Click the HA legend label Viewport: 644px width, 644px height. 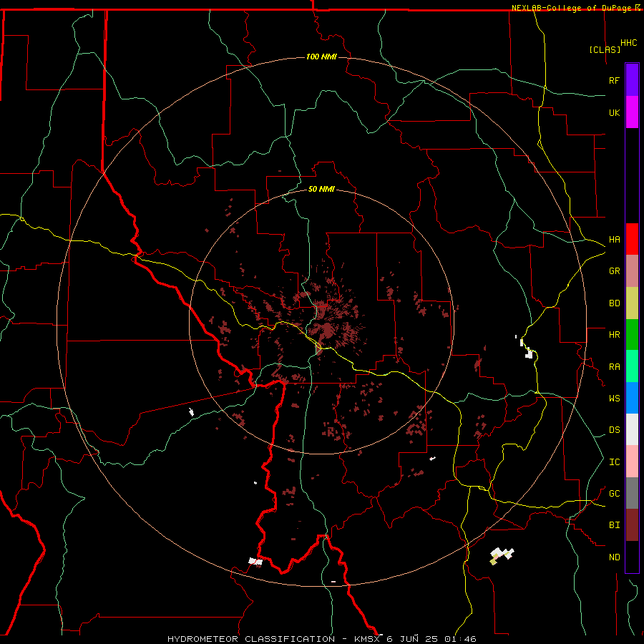[x=614, y=239]
